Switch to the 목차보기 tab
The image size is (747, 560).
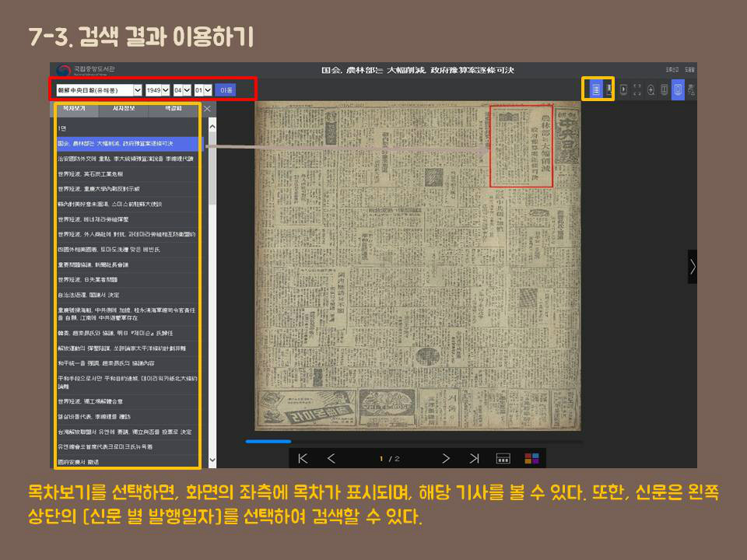click(75, 109)
